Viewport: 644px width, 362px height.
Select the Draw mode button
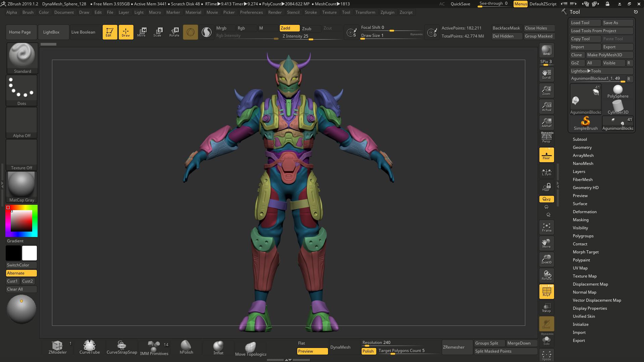[126, 32]
